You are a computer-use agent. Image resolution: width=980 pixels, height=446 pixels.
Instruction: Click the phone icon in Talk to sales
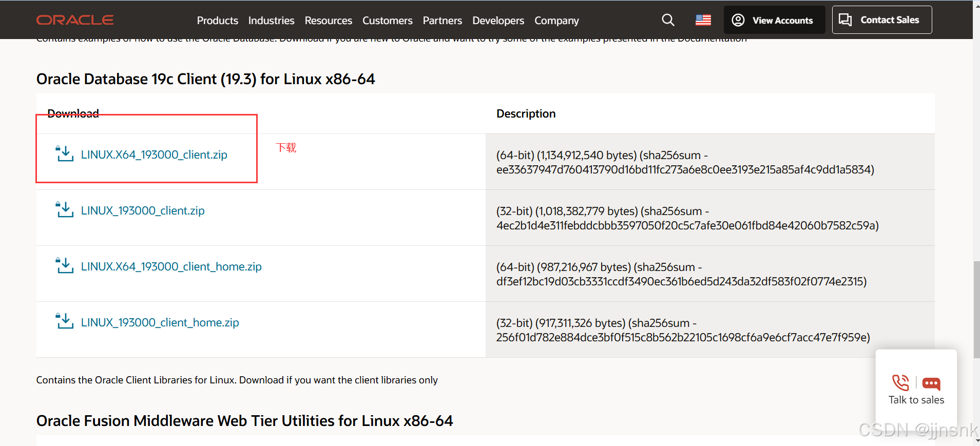click(900, 382)
